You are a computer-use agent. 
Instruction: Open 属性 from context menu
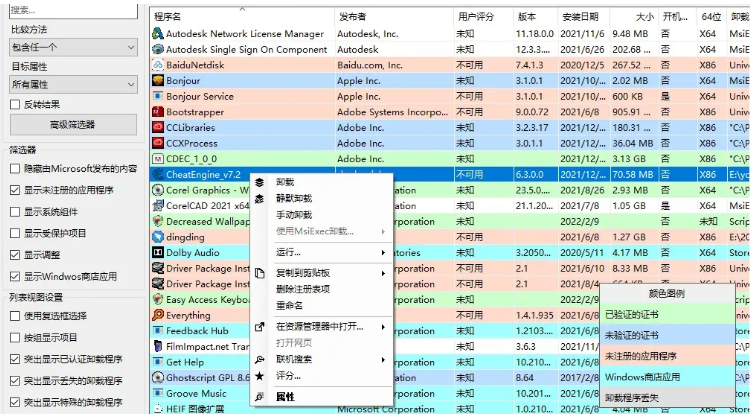click(286, 397)
